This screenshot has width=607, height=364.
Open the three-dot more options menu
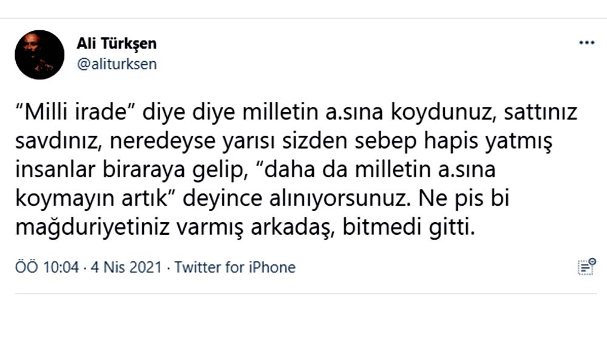pyautogui.click(x=586, y=43)
